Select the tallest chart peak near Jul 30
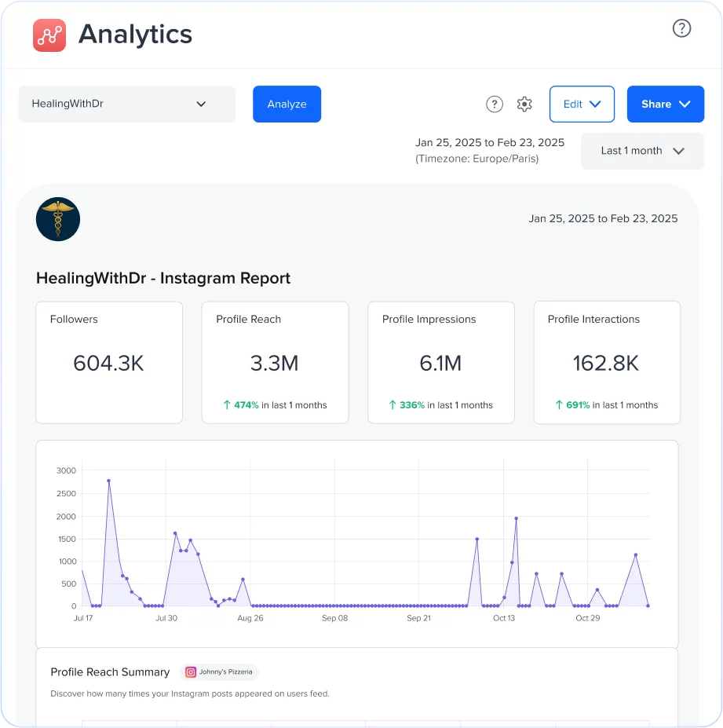 (x=108, y=481)
